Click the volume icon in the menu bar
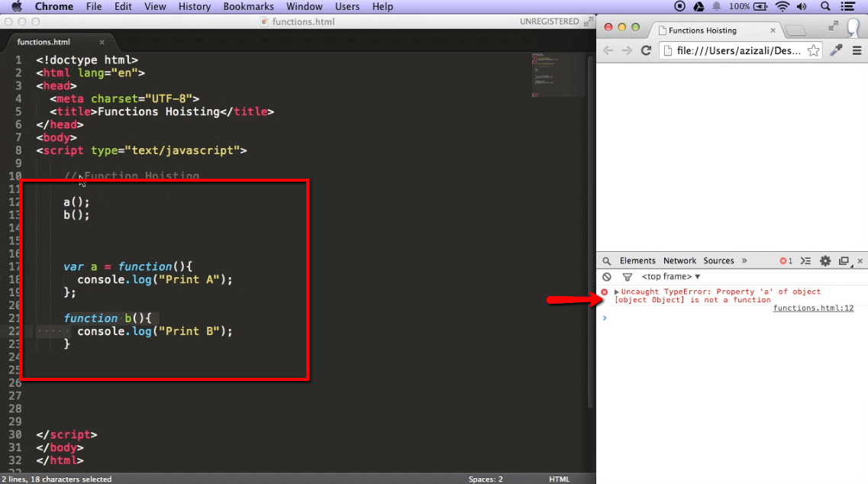The width and height of the screenshot is (868, 484). point(801,6)
